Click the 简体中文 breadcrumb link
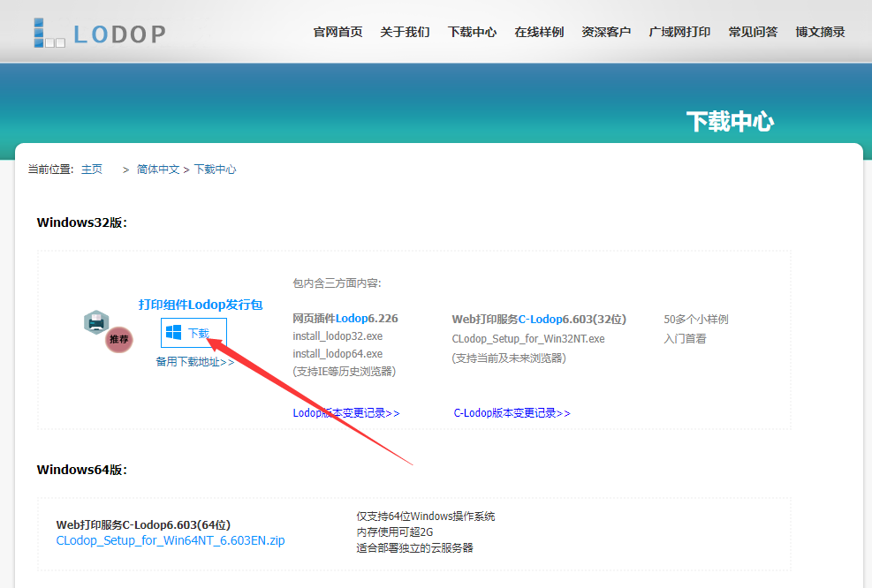 pos(158,169)
